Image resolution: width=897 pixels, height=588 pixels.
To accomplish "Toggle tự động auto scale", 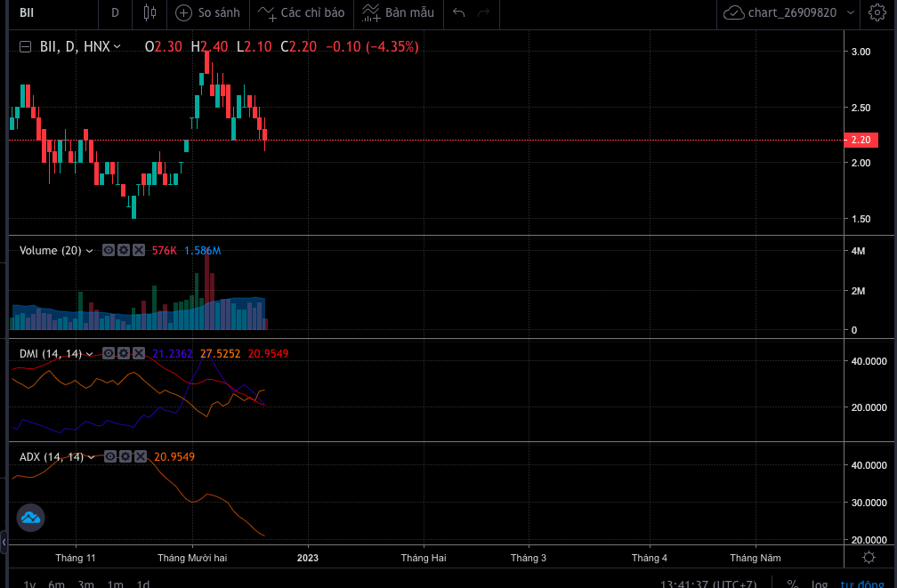I will tap(862, 584).
